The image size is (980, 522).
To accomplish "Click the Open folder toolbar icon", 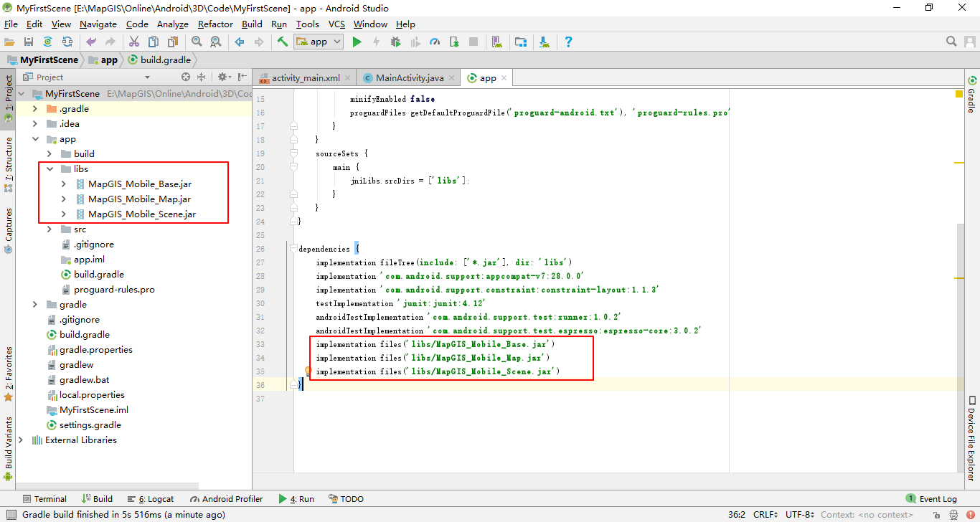I will click(9, 42).
